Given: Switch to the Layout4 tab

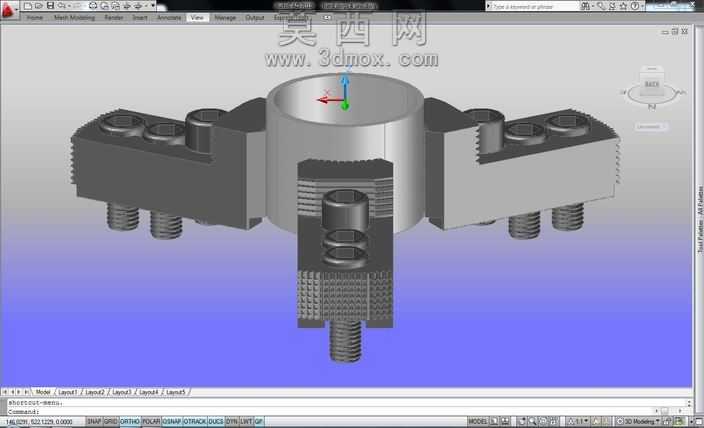Looking at the screenshot, I should (x=149, y=392).
